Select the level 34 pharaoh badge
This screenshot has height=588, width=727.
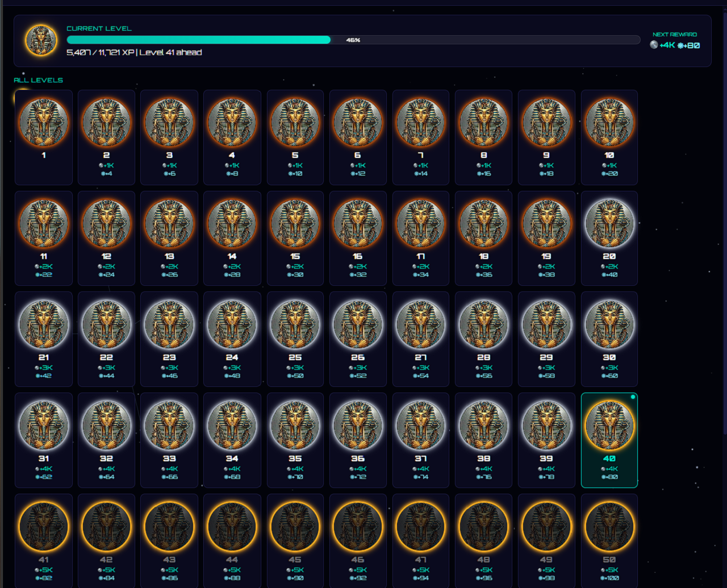tap(232, 426)
